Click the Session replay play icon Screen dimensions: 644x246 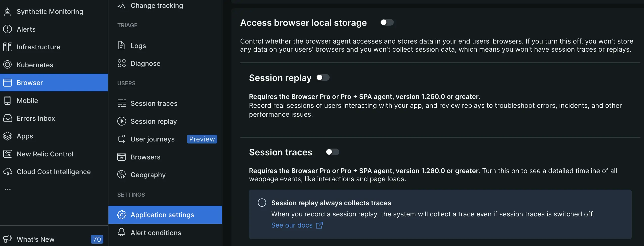pyautogui.click(x=122, y=121)
